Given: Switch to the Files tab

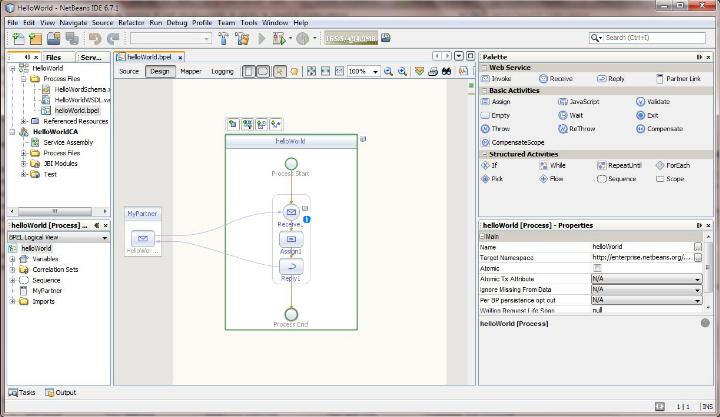Looking at the screenshot, I should (53, 57).
